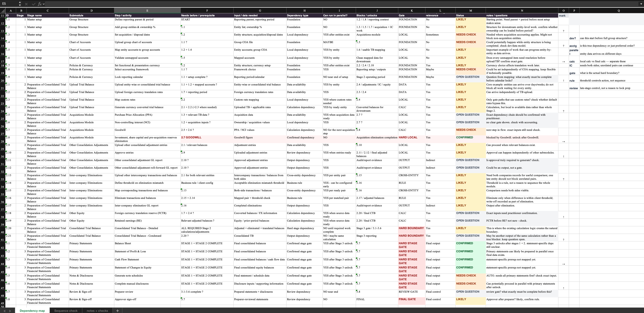
Task: Click the 'HARD LOCAL' gate cell
Action: pyautogui.click(x=412, y=139)
